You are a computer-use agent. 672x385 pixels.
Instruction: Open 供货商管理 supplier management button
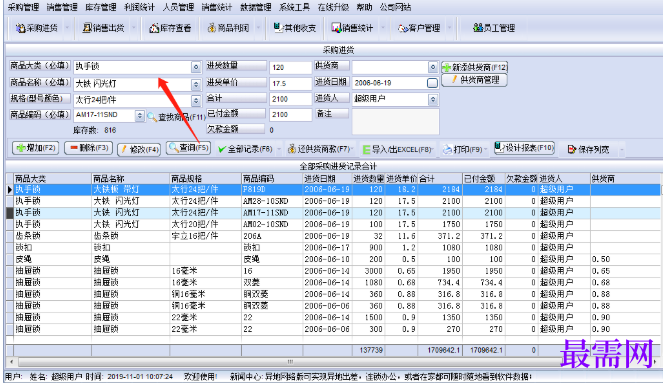(x=475, y=80)
